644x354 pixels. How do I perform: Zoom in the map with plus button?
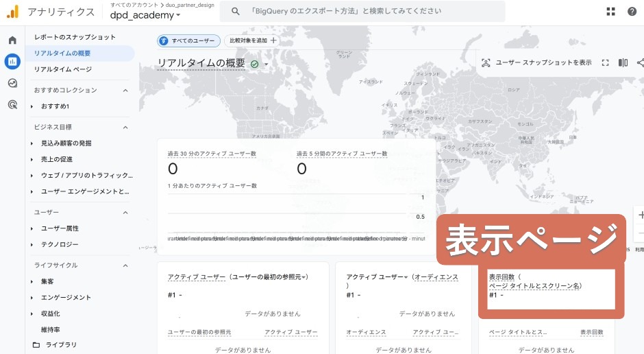click(x=641, y=215)
